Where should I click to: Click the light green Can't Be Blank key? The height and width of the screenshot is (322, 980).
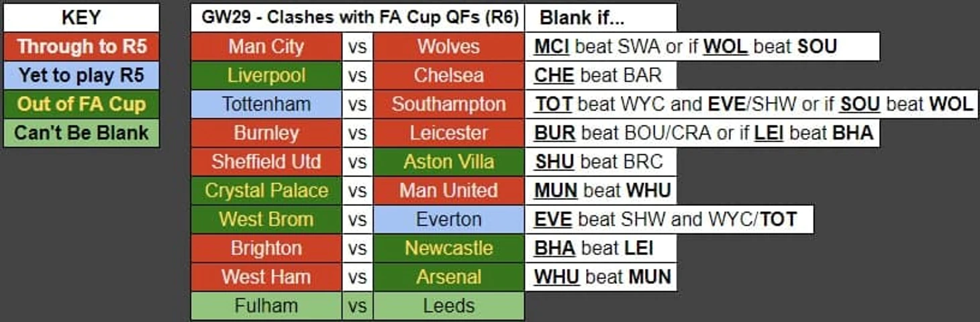click(x=81, y=133)
